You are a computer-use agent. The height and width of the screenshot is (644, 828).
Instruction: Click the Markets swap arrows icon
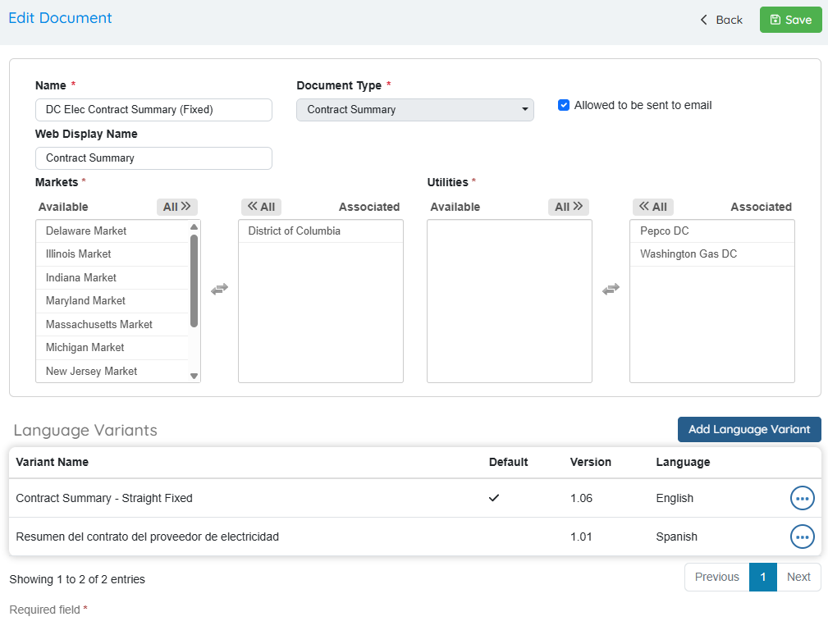point(219,289)
